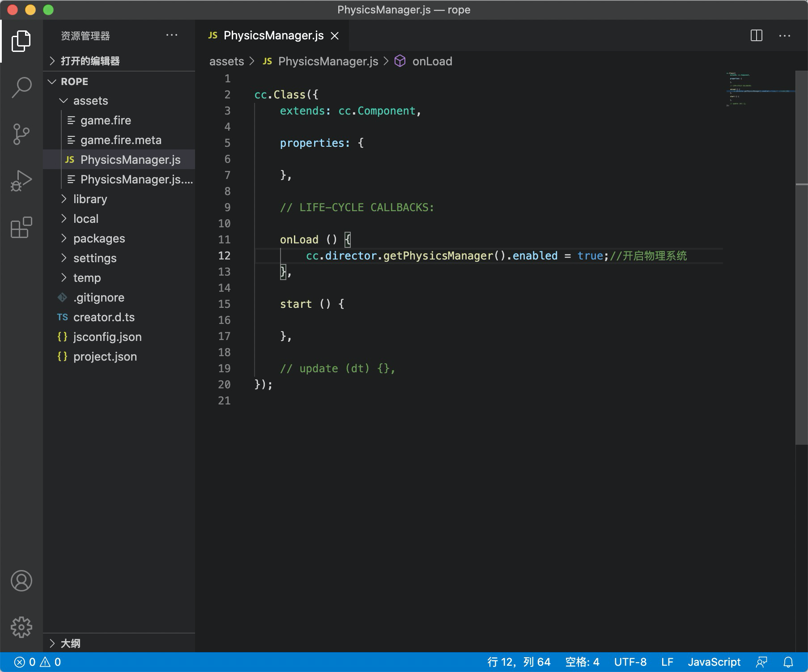Open game.fire.meta in the explorer
This screenshot has width=808, height=672.
[x=119, y=140]
